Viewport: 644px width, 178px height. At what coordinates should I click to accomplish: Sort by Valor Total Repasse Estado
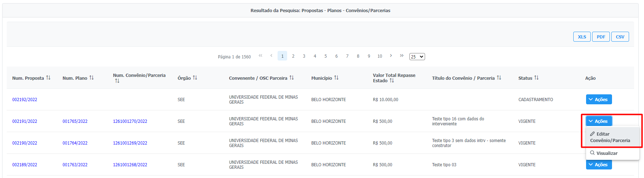click(392, 81)
